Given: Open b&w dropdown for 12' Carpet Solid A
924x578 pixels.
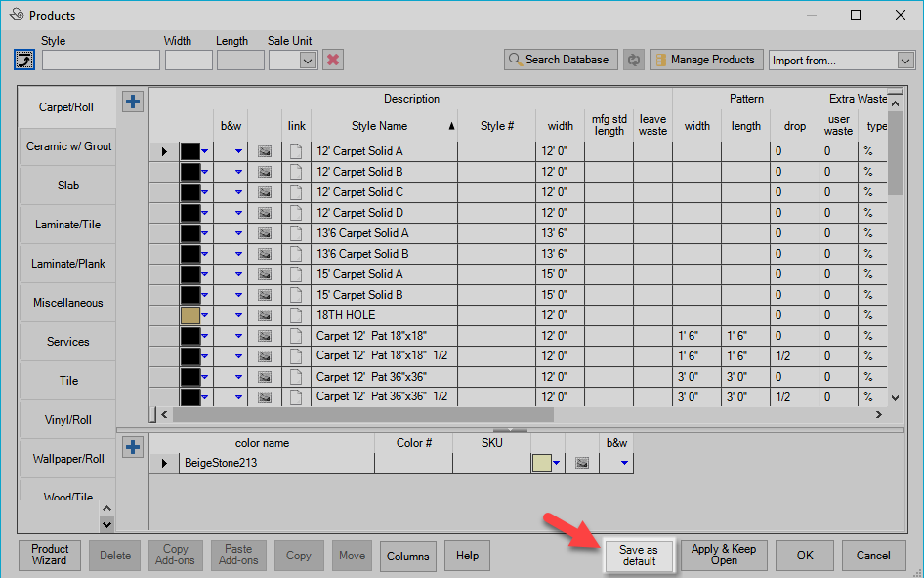Looking at the screenshot, I should [238, 151].
